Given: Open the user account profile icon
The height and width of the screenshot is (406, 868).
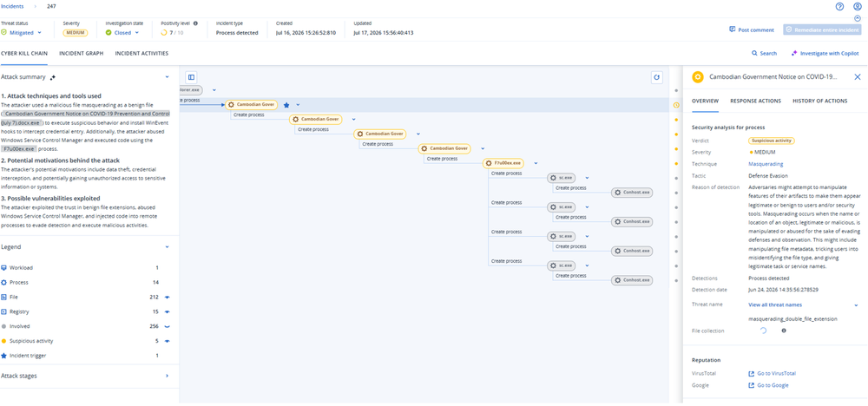Looking at the screenshot, I should (858, 7).
